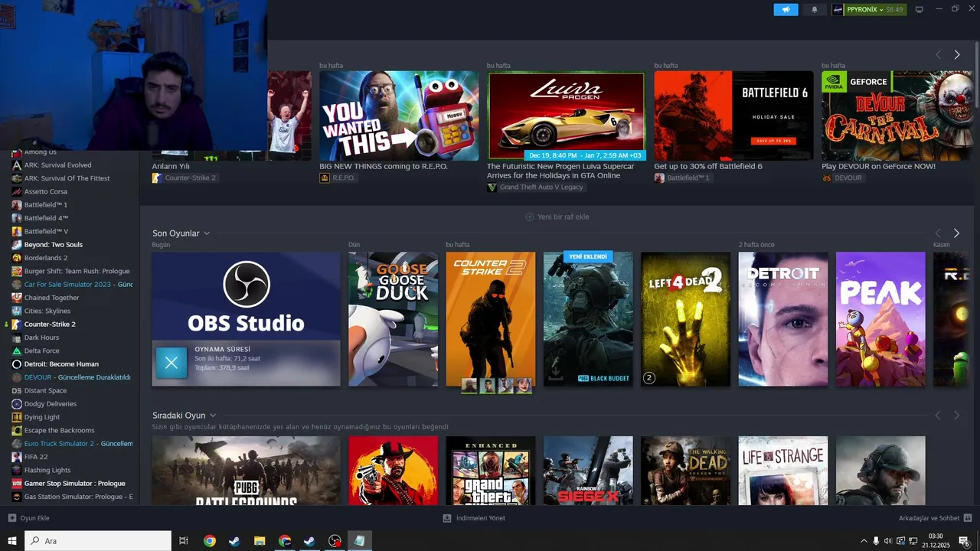Open the Steam announcements megaphone button
Viewport: 980px width, 551px height.
786,10
